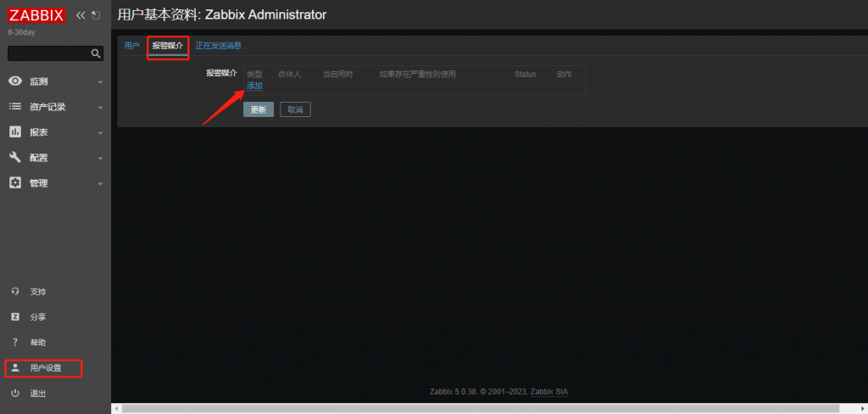Click the headset icon for 支持
The image size is (868, 414).
pos(15,292)
